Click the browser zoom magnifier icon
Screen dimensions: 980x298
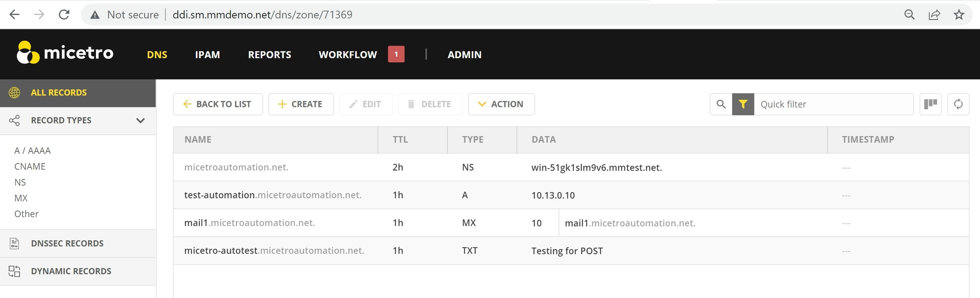click(909, 15)
